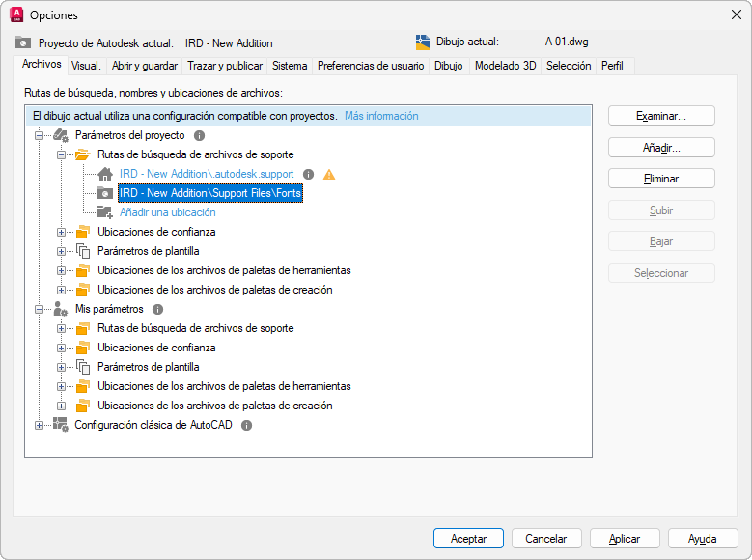Click the orange warning triangle icon
This screenshot has width=752, height=560.
(x=329, y=174)
